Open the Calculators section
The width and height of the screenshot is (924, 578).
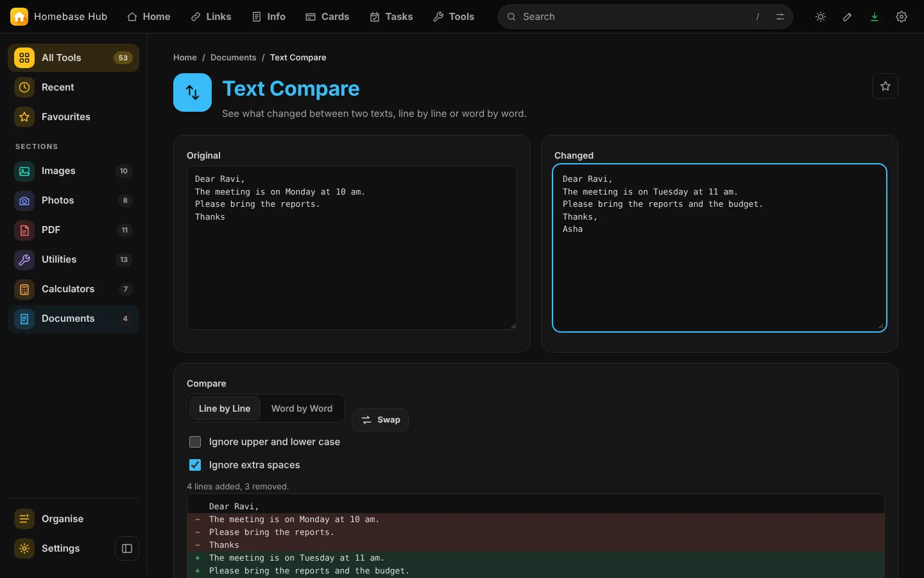point(73,289)
